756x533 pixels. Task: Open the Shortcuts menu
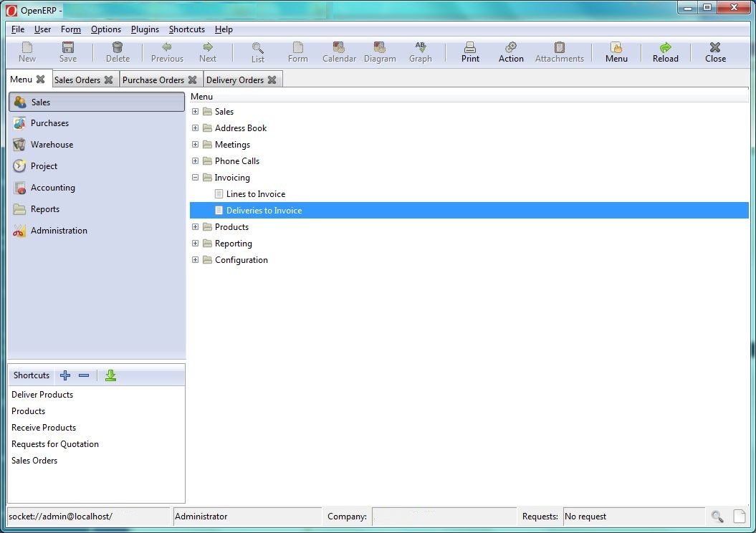point(187,29)
